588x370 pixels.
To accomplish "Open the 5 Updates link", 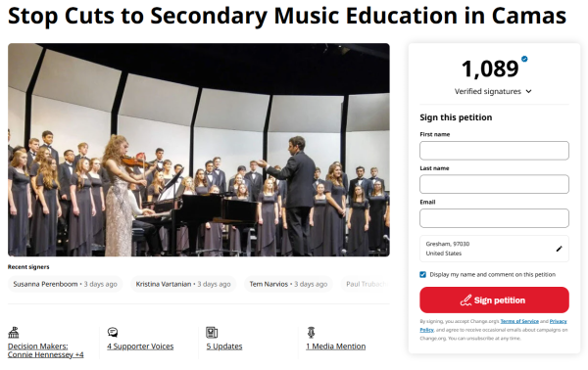I will coord(224,347).
